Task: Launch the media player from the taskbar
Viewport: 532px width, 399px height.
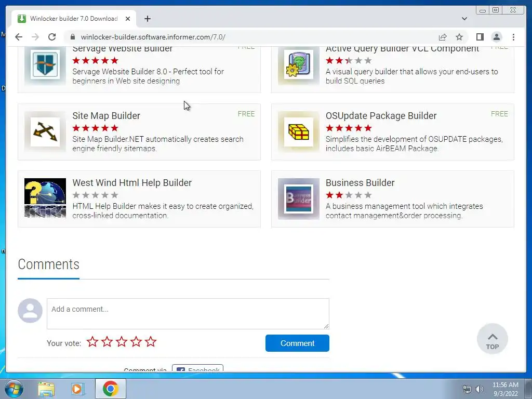Action: point(78,389)
